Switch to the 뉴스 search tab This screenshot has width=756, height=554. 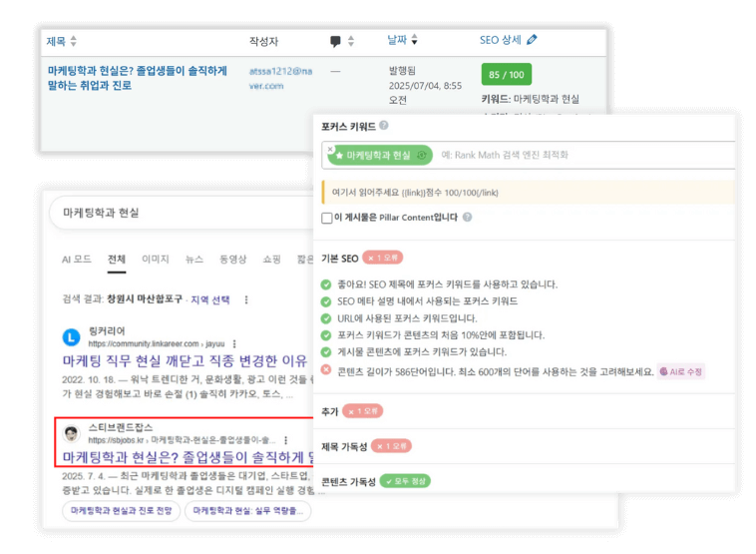click(194, 260)
